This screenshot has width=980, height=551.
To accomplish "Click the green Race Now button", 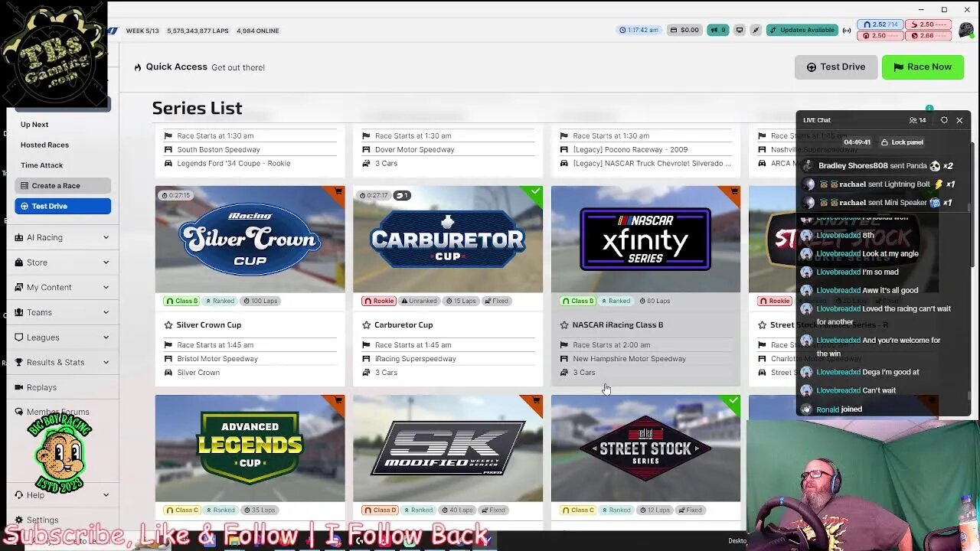I will tap(922, 67).
